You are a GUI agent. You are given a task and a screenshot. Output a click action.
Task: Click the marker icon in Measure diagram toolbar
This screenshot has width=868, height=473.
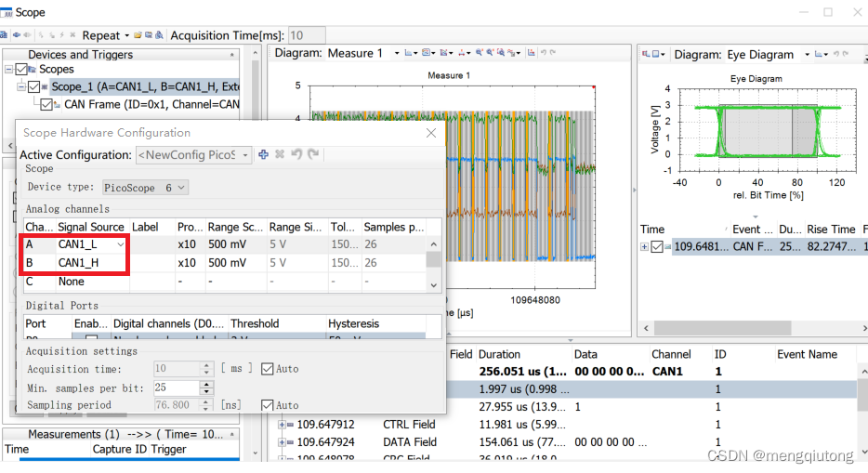tap(446, 53)
